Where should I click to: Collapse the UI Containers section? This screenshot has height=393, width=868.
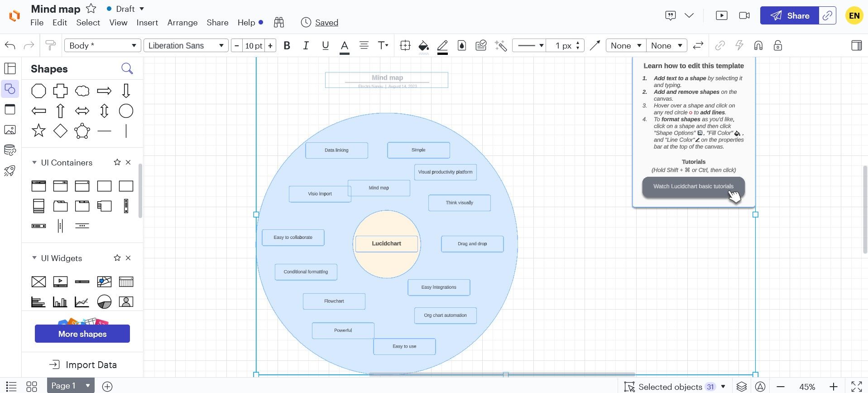(34, 162)
